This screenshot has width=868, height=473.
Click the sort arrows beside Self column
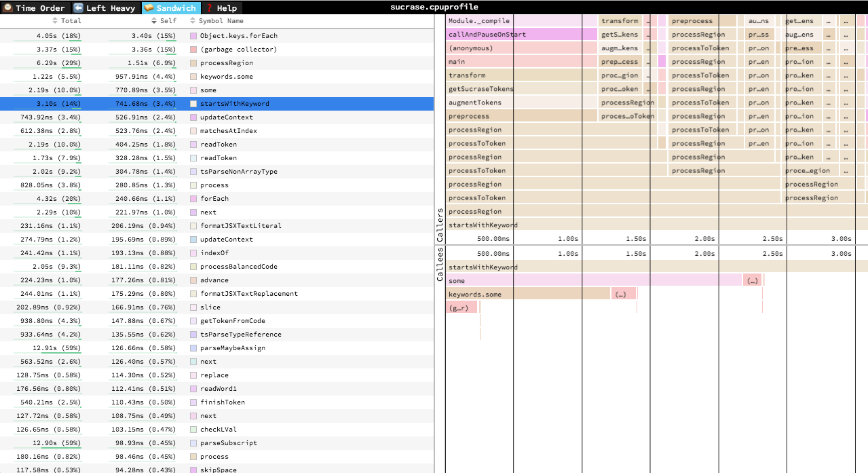tap(154, 21)
